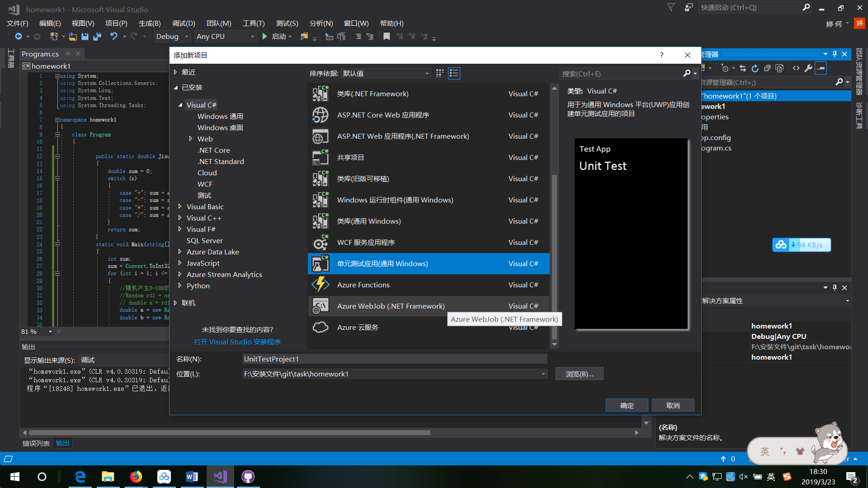Click the Visual Studio taskbar icon

click(x=220, y=476)
